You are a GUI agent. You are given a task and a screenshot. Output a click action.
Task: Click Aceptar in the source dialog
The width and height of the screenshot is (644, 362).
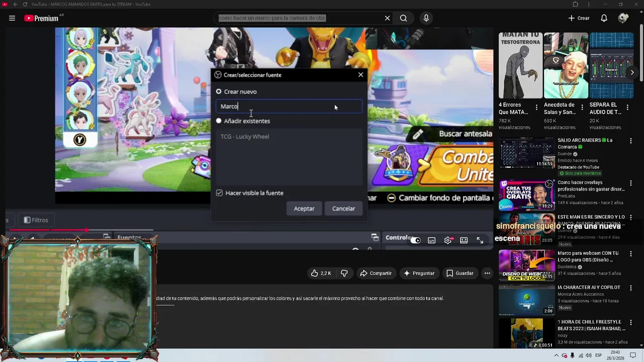[x=304, y=208]
